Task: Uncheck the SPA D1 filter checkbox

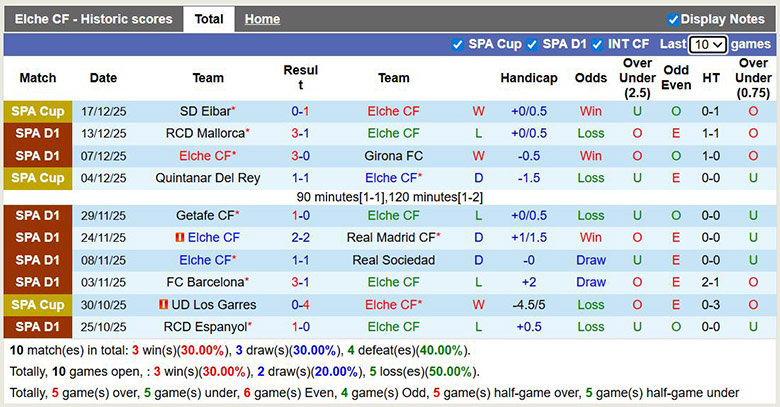Action: click(533, 44)
